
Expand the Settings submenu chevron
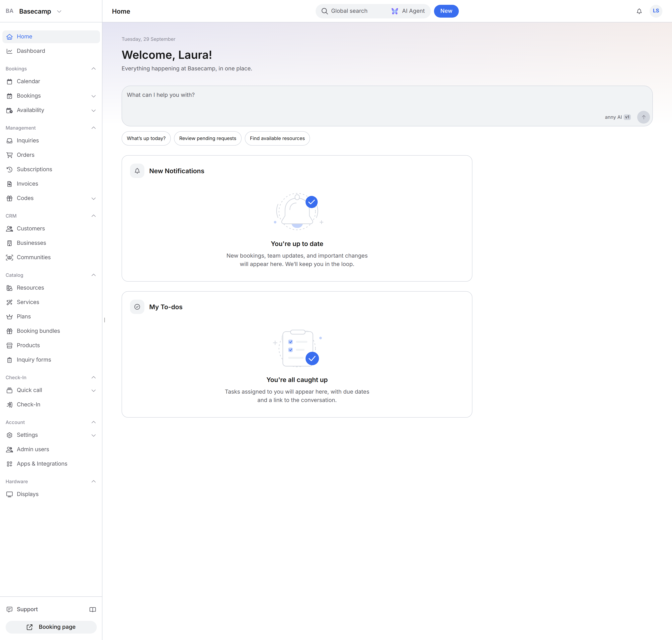click(93, 435)
